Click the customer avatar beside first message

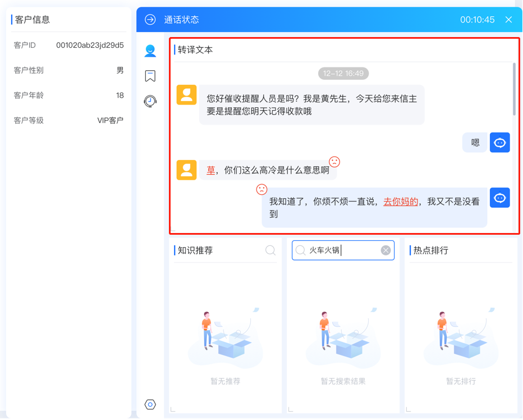186,95
